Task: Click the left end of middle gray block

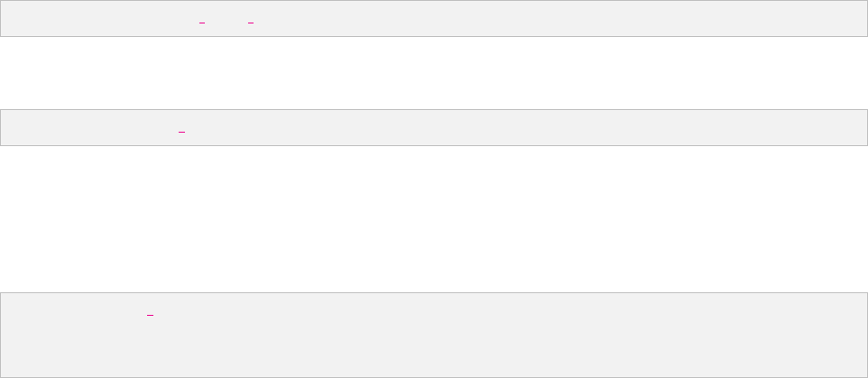Action: (11, 128)
